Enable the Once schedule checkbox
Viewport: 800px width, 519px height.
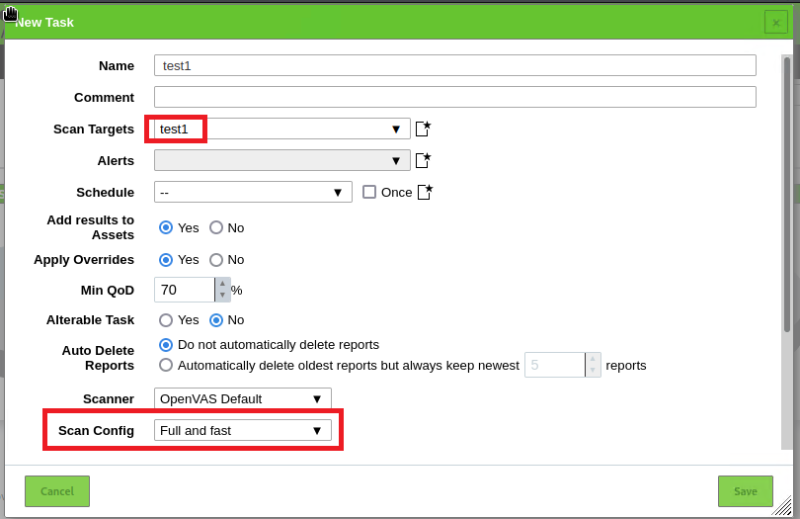[369, 192]
